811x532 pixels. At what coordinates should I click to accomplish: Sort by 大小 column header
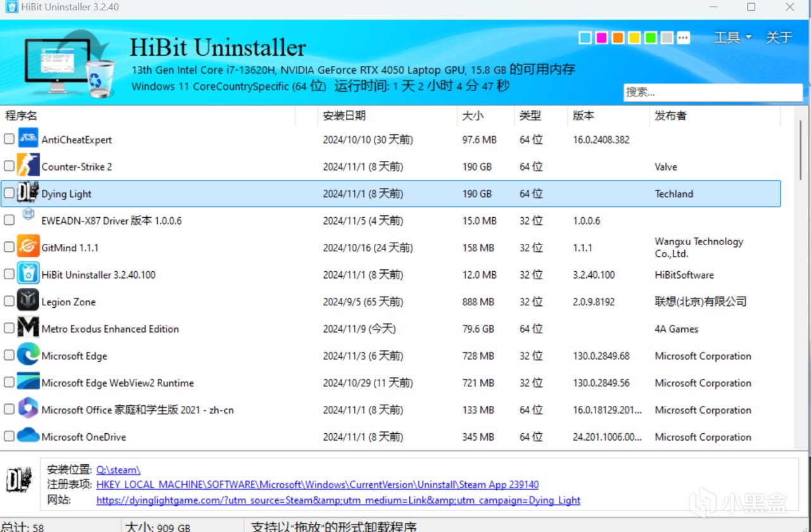point(485,115)
